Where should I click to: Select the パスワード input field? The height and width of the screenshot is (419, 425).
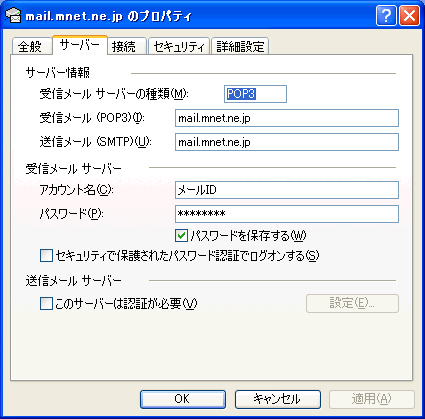(287, 214)
